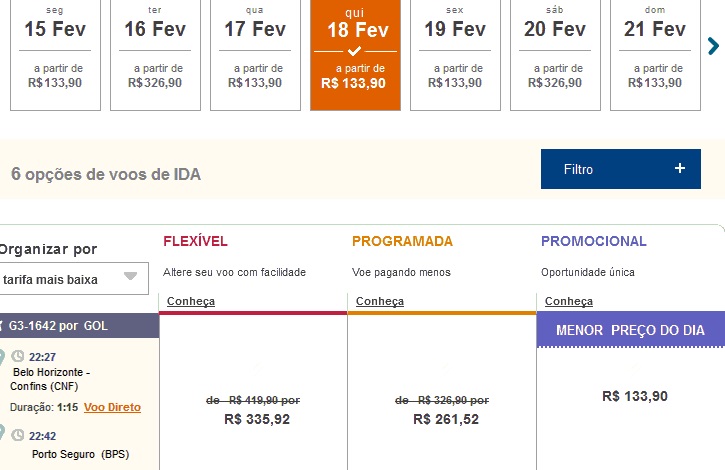Screen dimensions: 725x470
Task: Switch to the 20 Fev date
Action: pyautogui.click(x=555, y=54)
